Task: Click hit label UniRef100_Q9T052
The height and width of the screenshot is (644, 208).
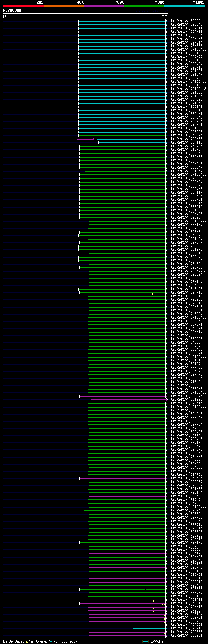Action: [x=187, y=96]
